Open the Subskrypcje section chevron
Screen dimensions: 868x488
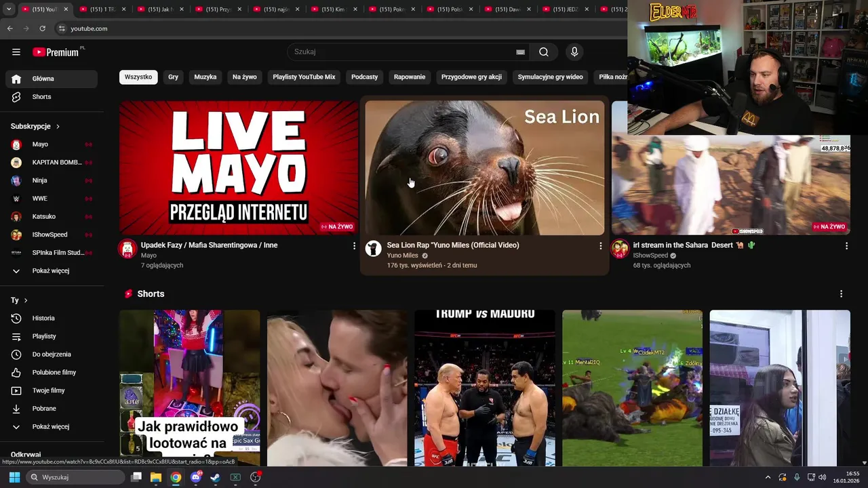pos(58,127)
